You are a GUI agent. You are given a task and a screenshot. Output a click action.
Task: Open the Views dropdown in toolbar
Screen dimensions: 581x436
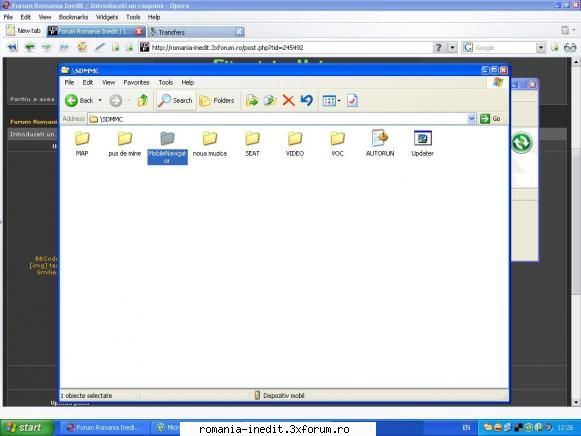tap(331, 100)
